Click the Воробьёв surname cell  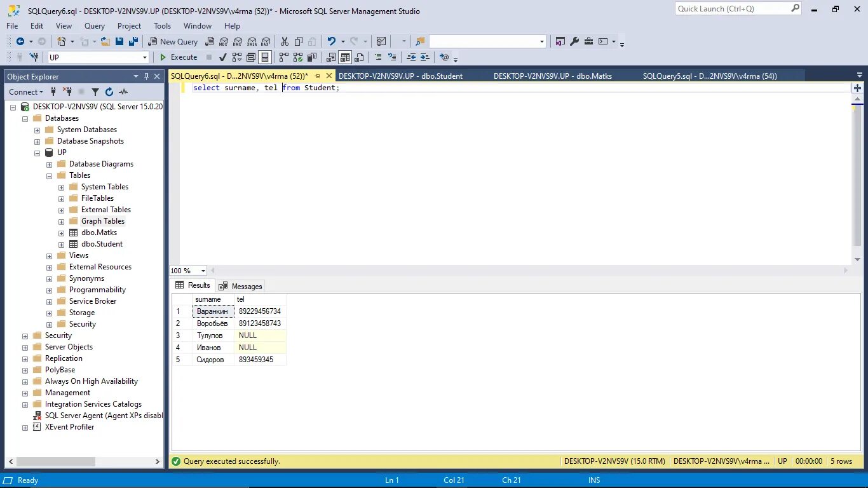click(x=213, y=323)
